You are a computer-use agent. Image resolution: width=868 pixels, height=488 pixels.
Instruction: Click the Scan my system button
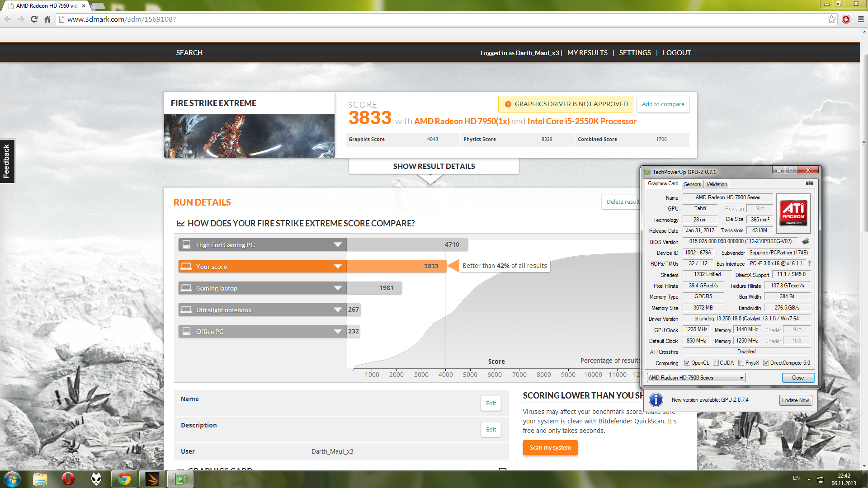(x=550, y=448)
